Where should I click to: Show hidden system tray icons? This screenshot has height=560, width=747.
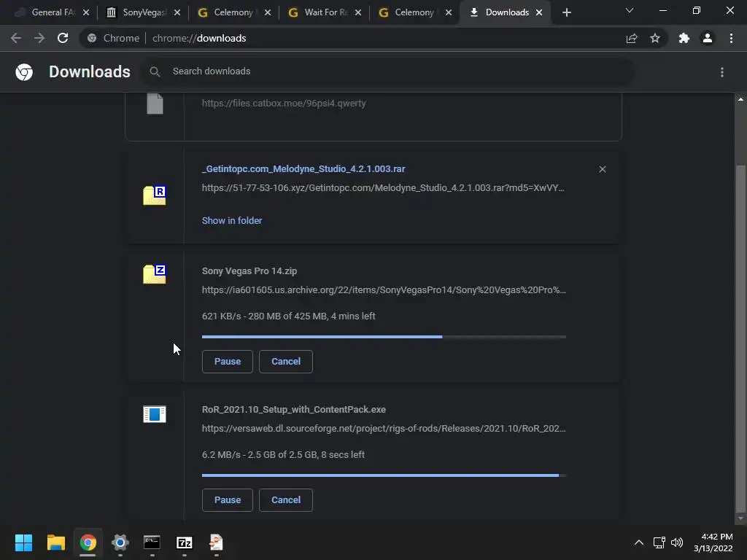point(639,542)
